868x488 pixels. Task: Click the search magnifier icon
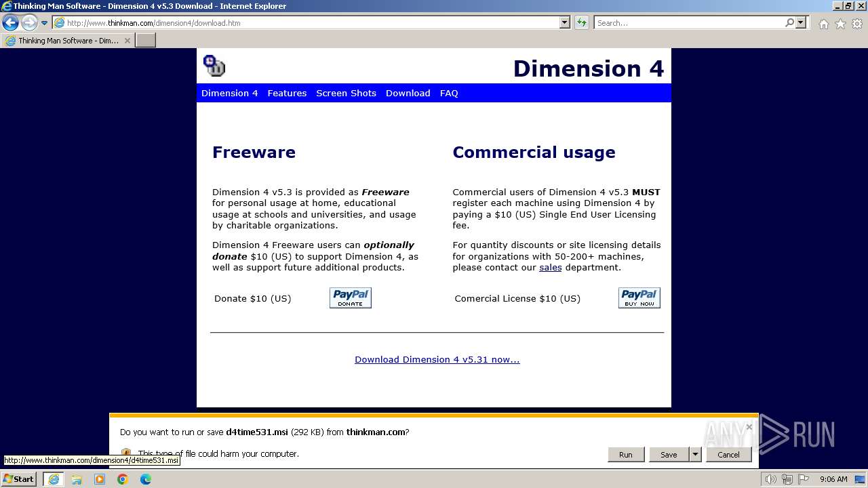click(789, 22)
